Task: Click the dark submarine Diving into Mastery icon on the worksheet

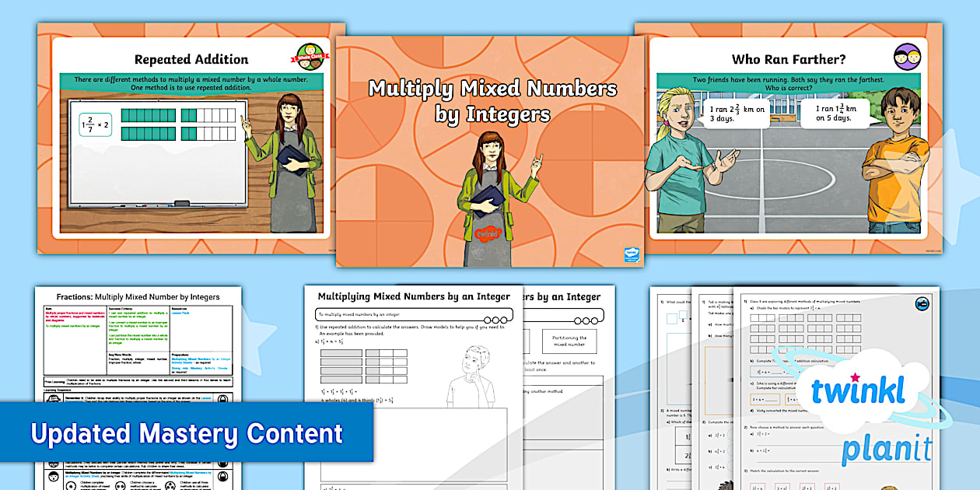Action: coord(922,303)
